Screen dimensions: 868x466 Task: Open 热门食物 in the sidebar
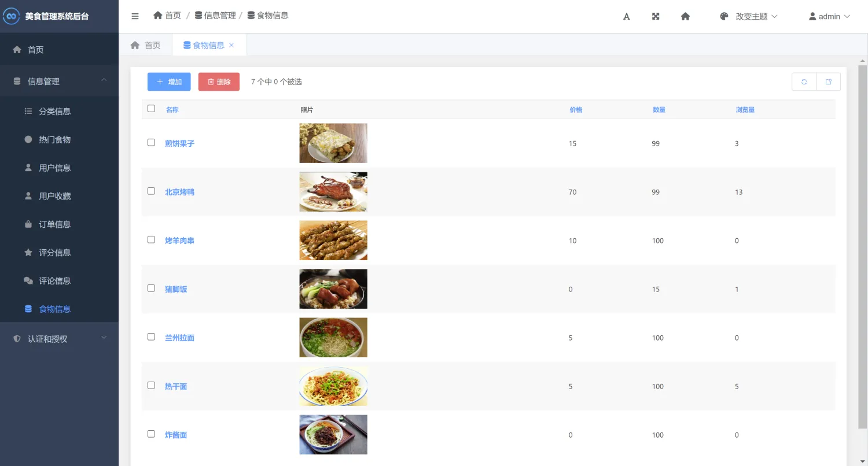point(55,139)
